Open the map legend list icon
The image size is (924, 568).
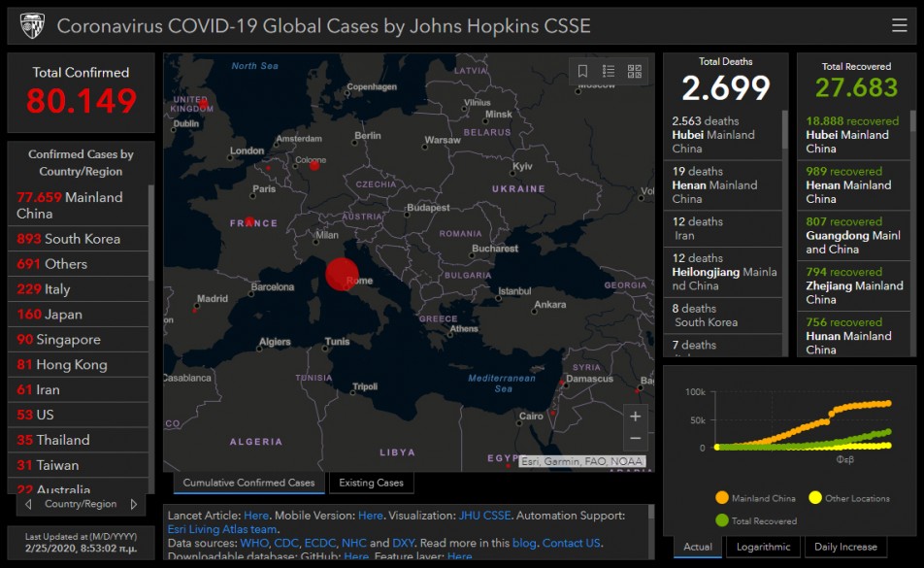(609, 71)
